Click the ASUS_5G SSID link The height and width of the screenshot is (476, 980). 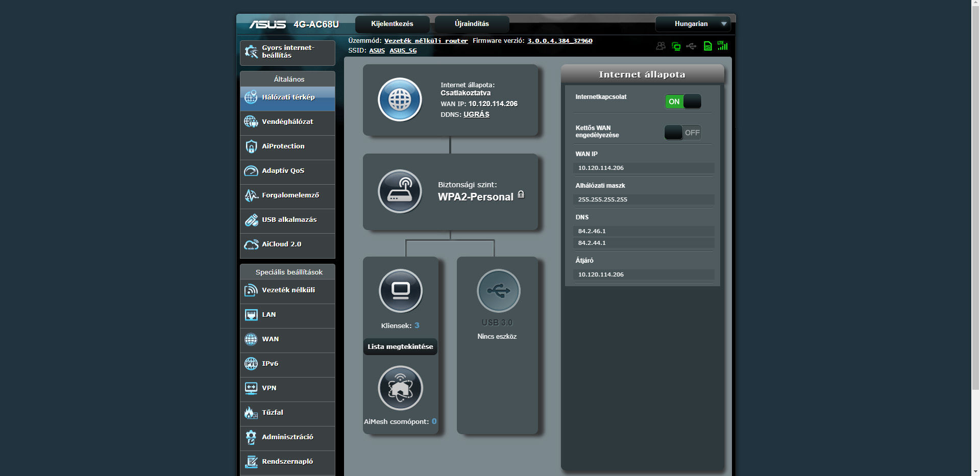(x=403, y=51)
